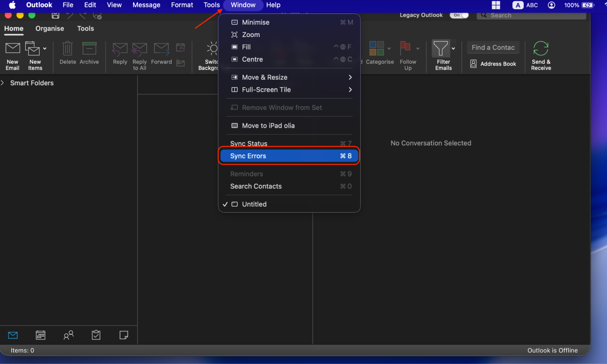Open the File menu
Viewport: 607px width, 364px height.
pos(68,5)
